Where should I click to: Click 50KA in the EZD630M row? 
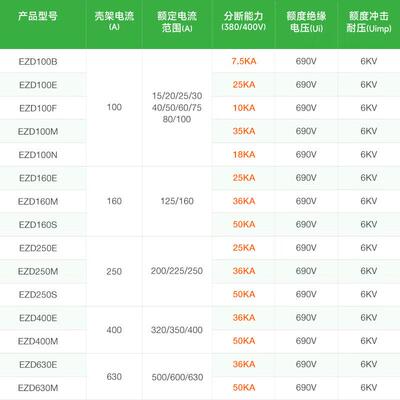[x=244, y=387]
